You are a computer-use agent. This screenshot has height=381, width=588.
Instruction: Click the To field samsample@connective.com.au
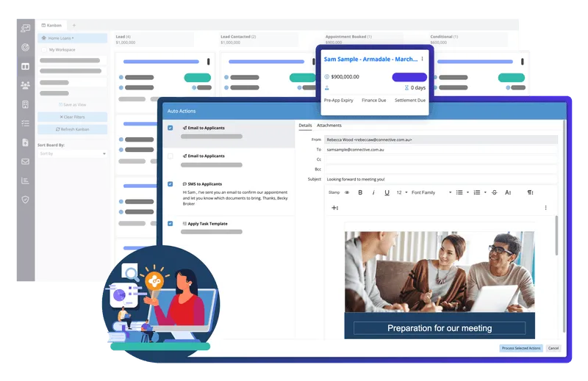point(441,150)
